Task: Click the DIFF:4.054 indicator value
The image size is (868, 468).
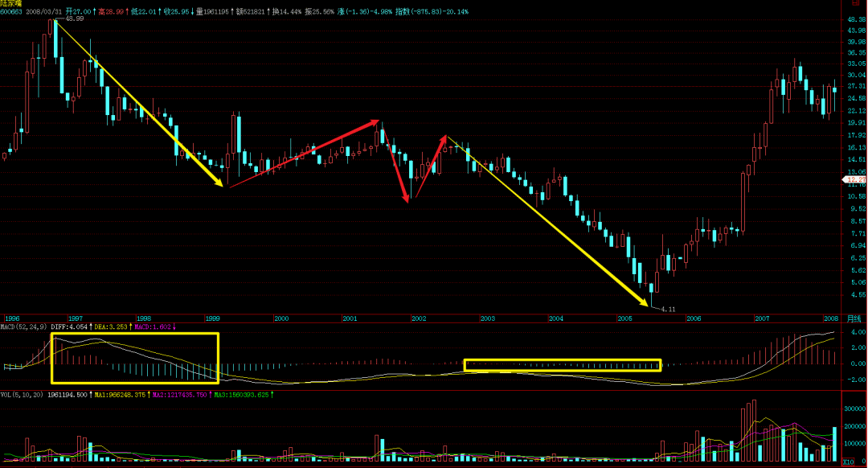Action: coord(69,326)
